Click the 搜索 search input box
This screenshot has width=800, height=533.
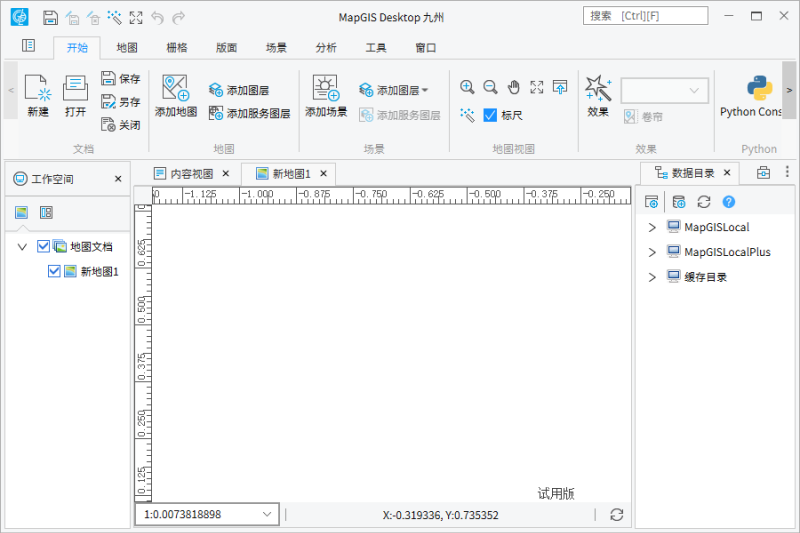[x=645, y=16]
